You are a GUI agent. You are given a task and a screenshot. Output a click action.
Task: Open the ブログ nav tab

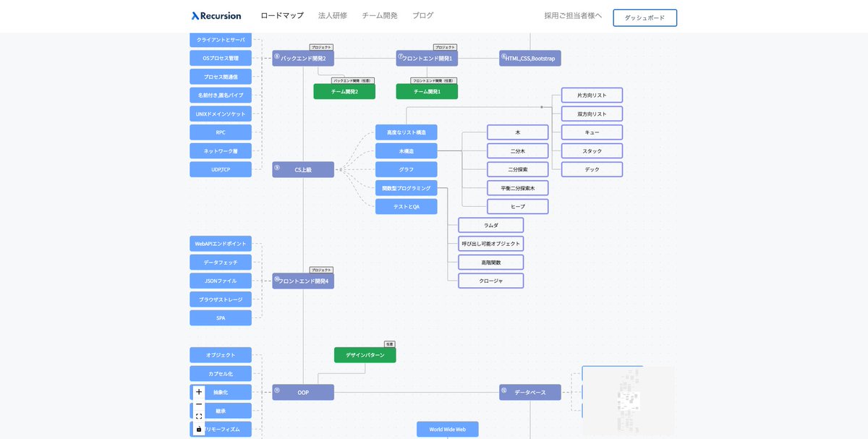pos(423,15)
